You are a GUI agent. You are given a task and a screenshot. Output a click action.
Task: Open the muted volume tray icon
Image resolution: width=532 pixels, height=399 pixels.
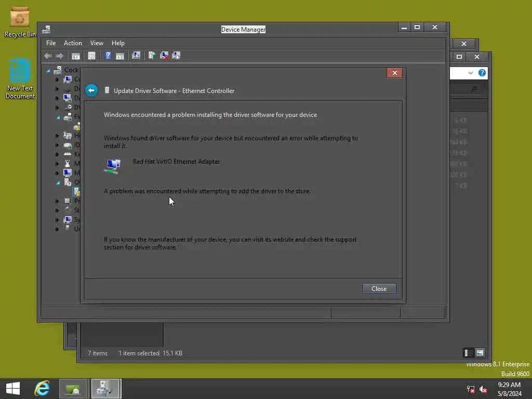point(483,389)
